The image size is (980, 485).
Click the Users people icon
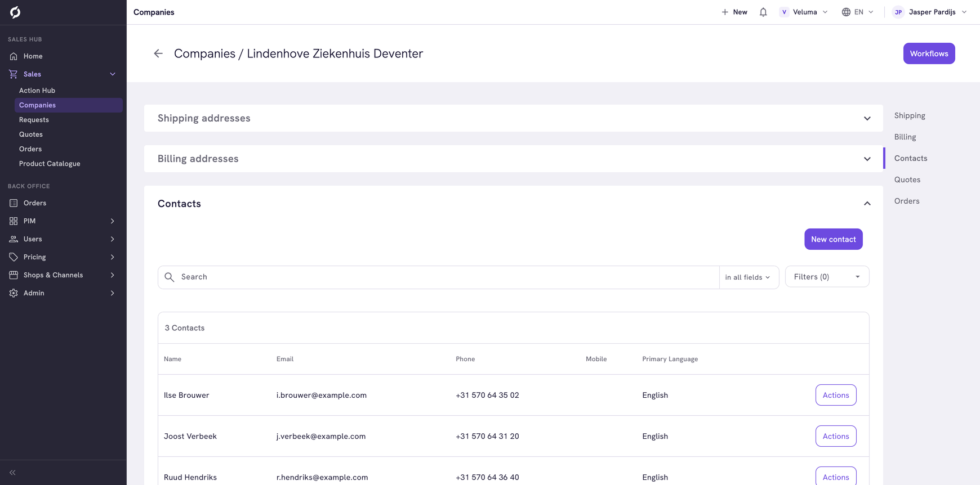tap(14, 239)
